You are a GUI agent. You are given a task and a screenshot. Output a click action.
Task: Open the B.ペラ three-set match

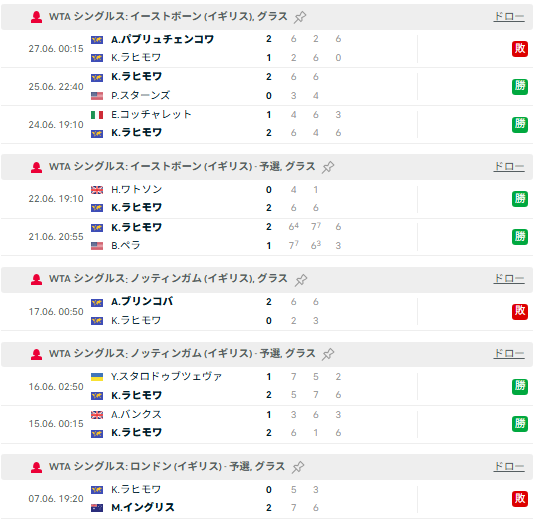point(267,236)
